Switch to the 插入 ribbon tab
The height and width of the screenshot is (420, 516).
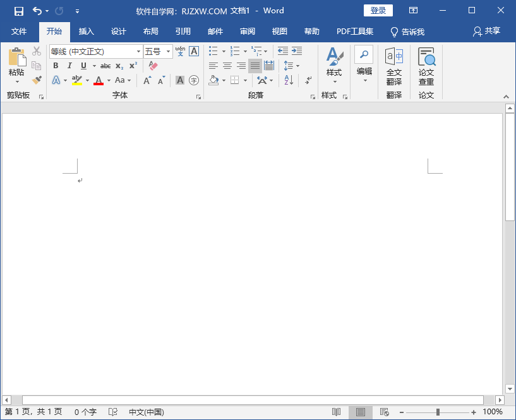pos(86,31)
